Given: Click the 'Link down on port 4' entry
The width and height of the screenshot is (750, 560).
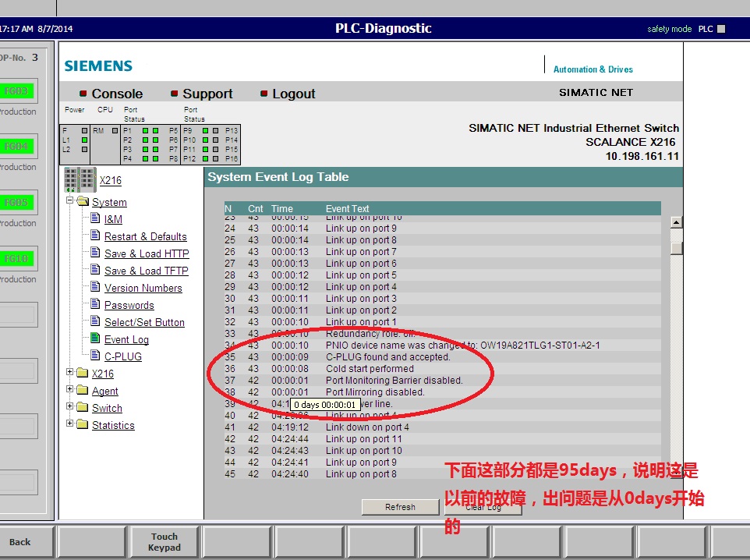Looking at the screenshot, I should (367, 427).
